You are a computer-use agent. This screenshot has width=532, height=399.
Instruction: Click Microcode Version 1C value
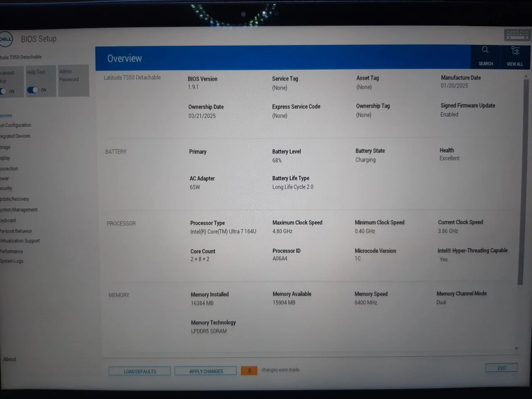click(358, 259)
